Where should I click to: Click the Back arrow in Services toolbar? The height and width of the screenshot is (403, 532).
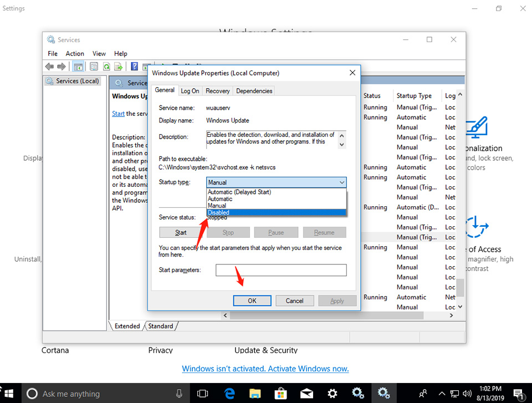[49, 67]
